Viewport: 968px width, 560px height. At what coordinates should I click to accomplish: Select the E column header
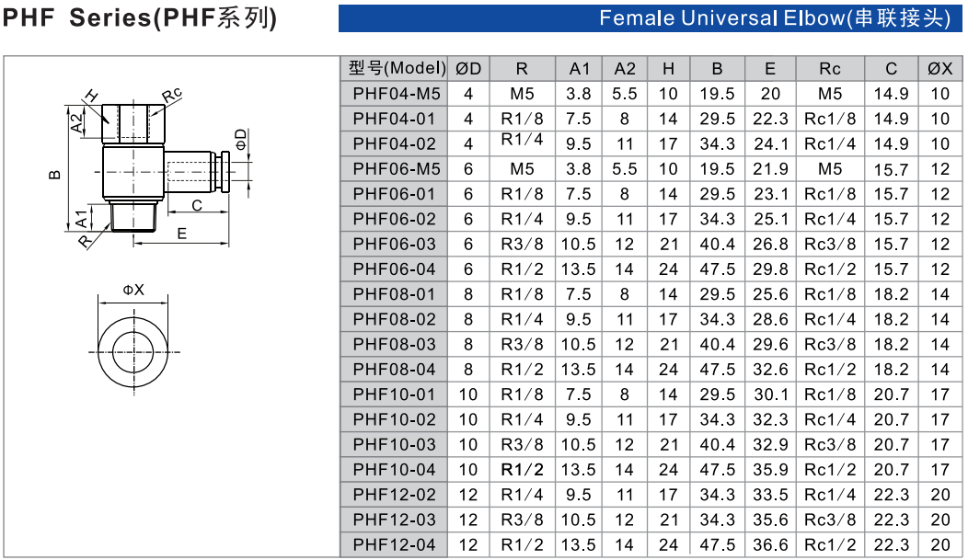point(770,69)
